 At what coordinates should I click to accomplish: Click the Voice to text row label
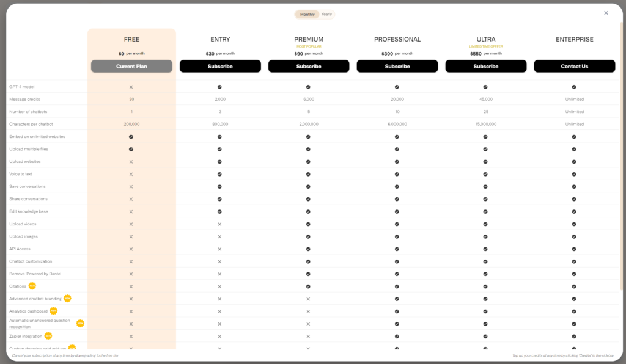(21, 174)
